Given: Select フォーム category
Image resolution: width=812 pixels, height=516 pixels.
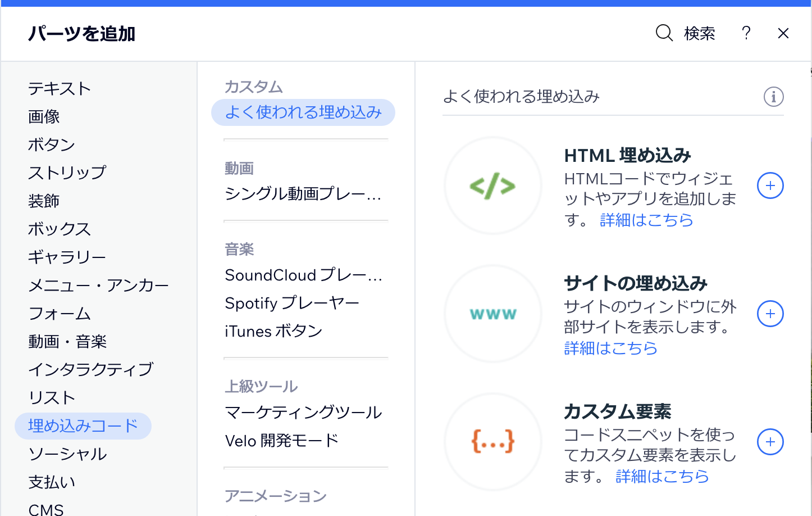Looking at the screenshot, I should (x=60, y=314).
